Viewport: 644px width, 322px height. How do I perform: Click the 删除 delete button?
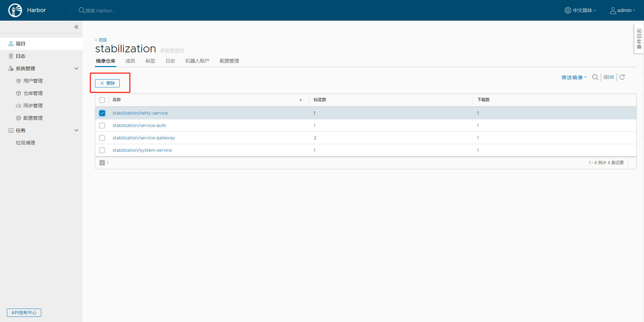(x=107, y=83)
